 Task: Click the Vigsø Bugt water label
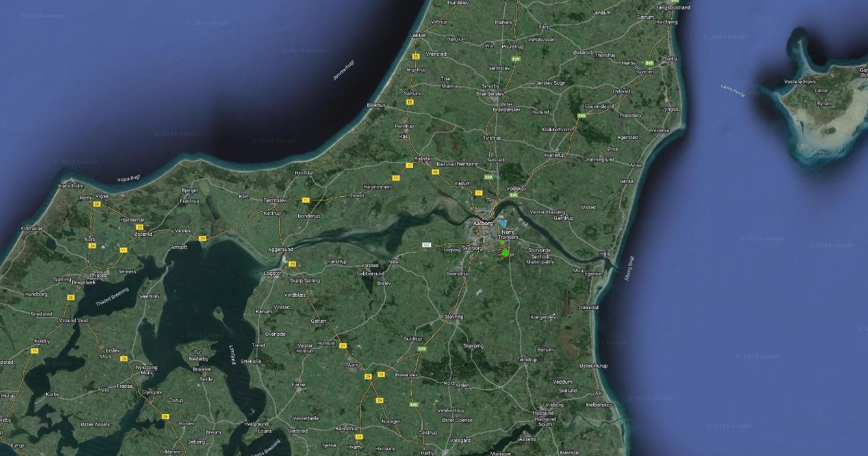click(128, 179)
